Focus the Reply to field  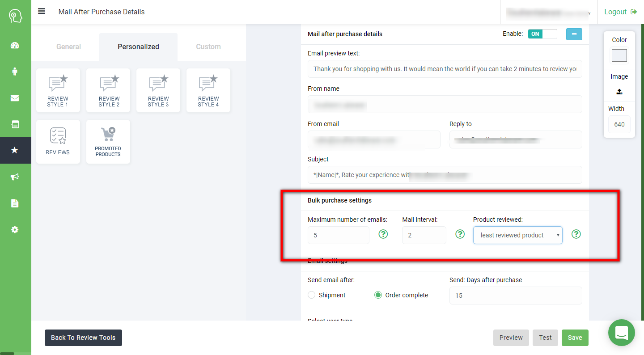point(516,139)
